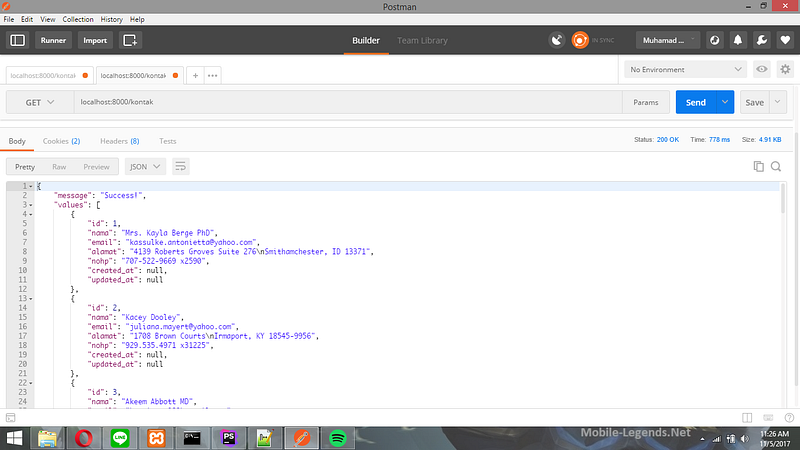Open the Muhamad user account dropdown

point(668,40)
